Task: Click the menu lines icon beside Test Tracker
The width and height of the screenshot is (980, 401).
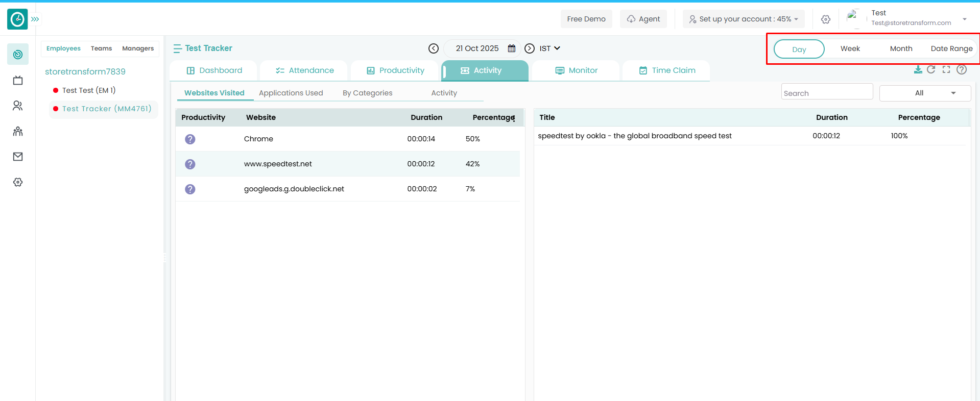Action: (177, 48)
